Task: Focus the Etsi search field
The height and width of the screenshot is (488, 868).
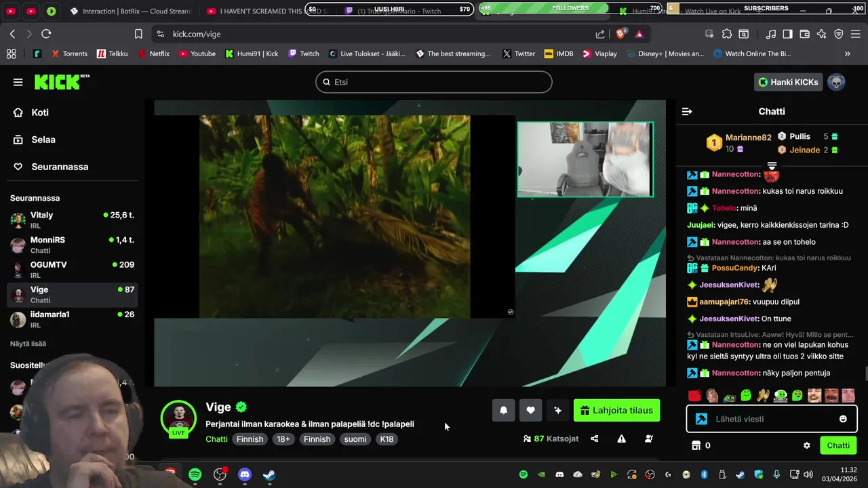Action: pos(433,82)
